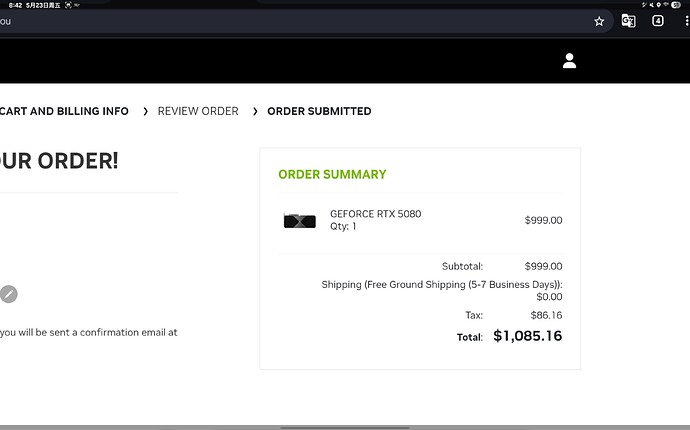
Task: Click the chevron after Cart and Billing Info
Action: 145,111
